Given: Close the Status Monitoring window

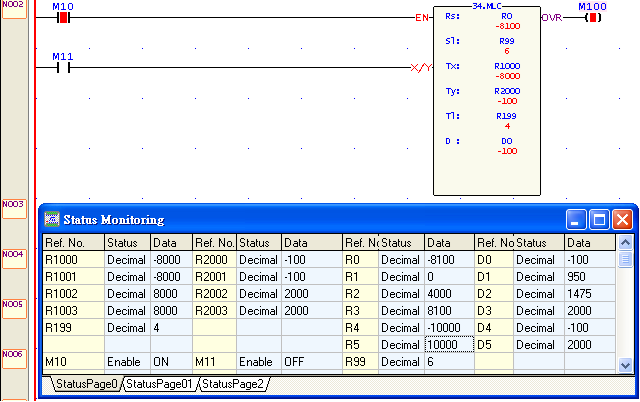Looking at the screenshot, I should [x=622, y=220].
